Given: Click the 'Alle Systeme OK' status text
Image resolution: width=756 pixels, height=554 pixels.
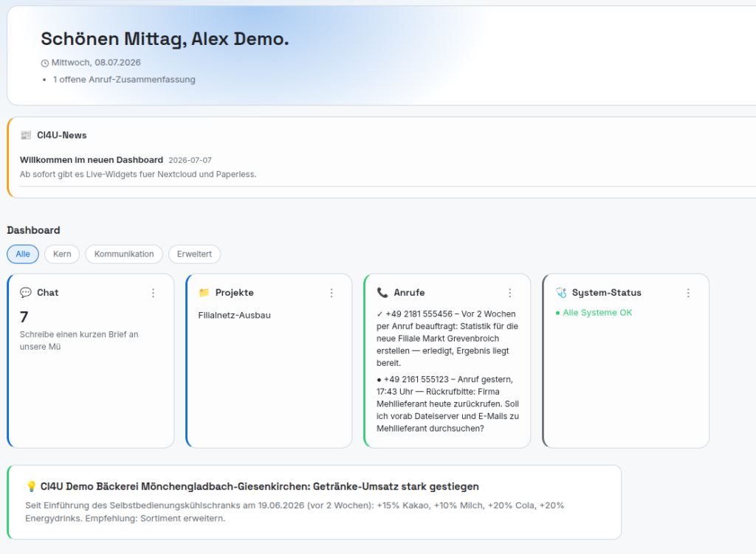Looking at the screenshot, I should click(594, 313).
